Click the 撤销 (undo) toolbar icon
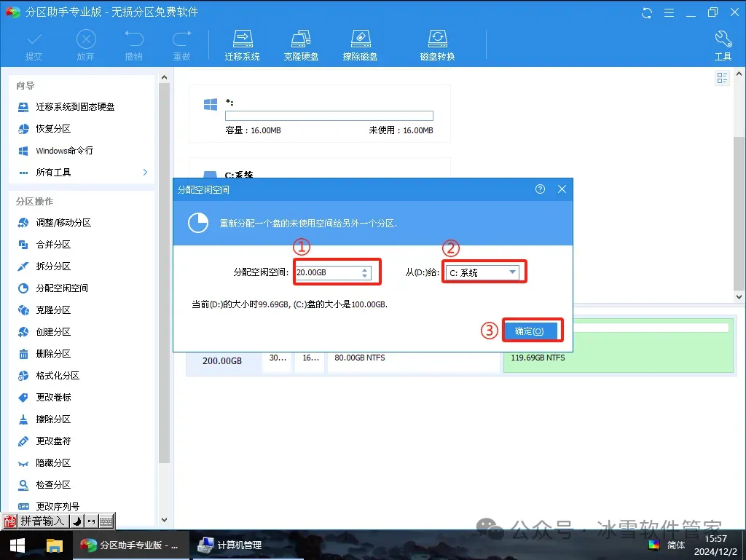Image resolution: width=746 pixels, height=560 pixels. 134,46
